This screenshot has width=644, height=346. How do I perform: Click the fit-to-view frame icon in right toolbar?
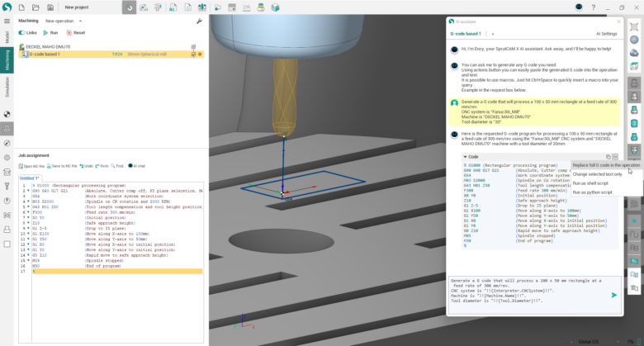(634, 26)
